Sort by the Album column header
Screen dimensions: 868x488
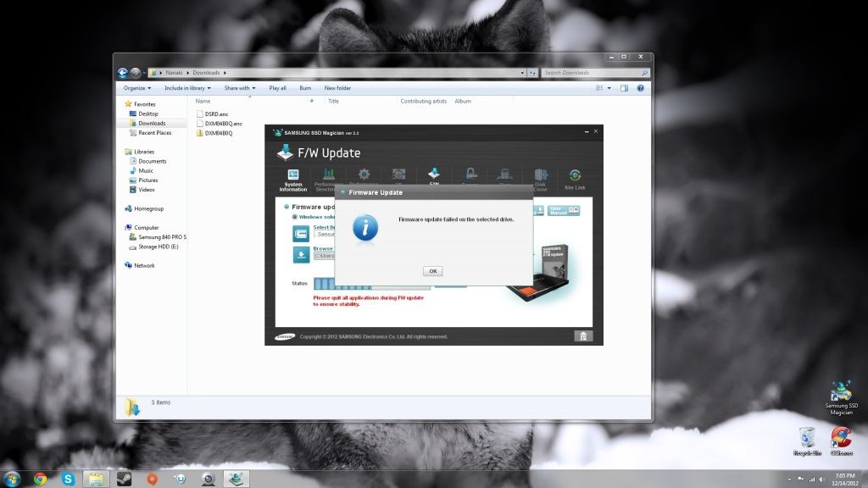point(463,102)
